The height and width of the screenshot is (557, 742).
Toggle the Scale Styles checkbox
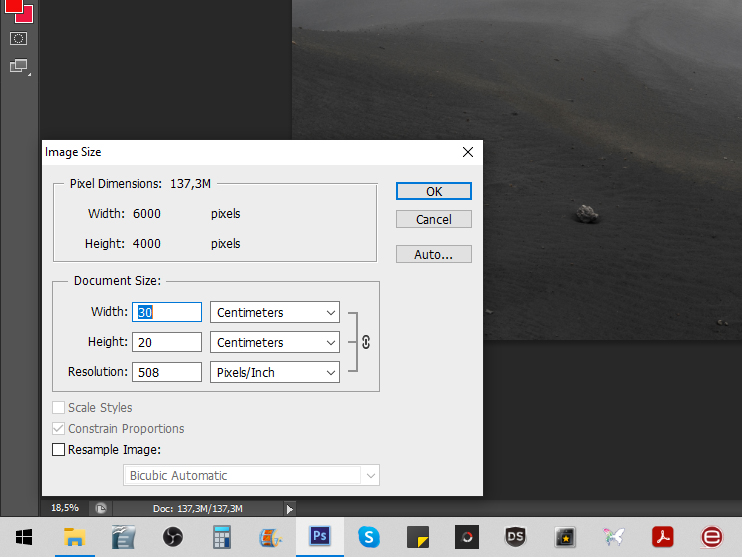click(x=59, y=408)
